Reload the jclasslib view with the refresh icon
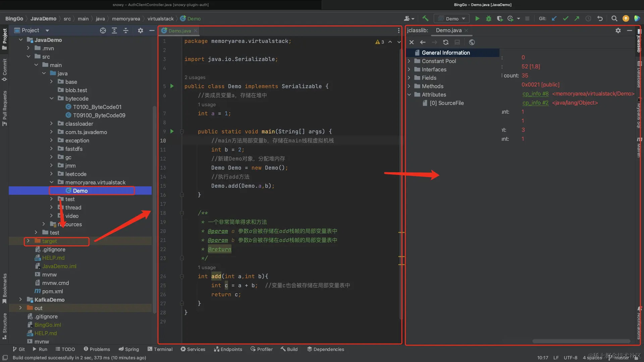The height and width of the screenshot is (362, 644). 446,42
